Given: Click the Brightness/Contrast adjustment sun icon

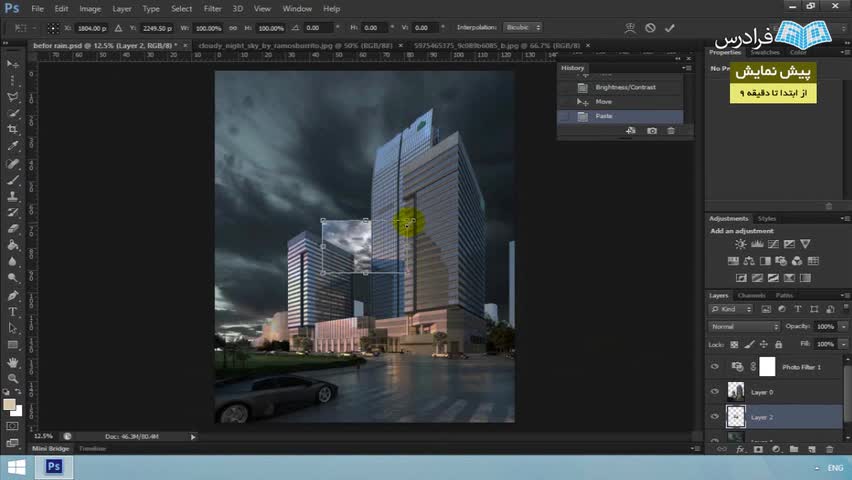Looking at the screenshot, I should pos(741,244).
